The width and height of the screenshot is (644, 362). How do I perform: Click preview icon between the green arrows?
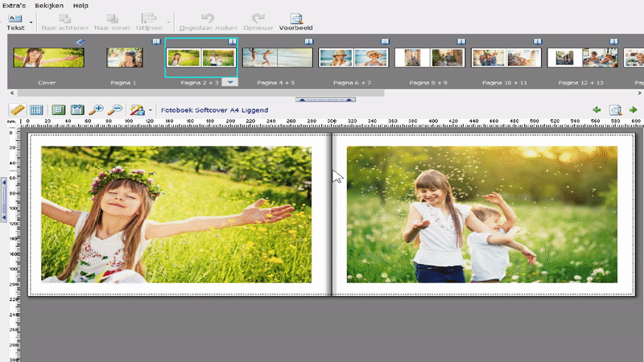tap(615, 110)
